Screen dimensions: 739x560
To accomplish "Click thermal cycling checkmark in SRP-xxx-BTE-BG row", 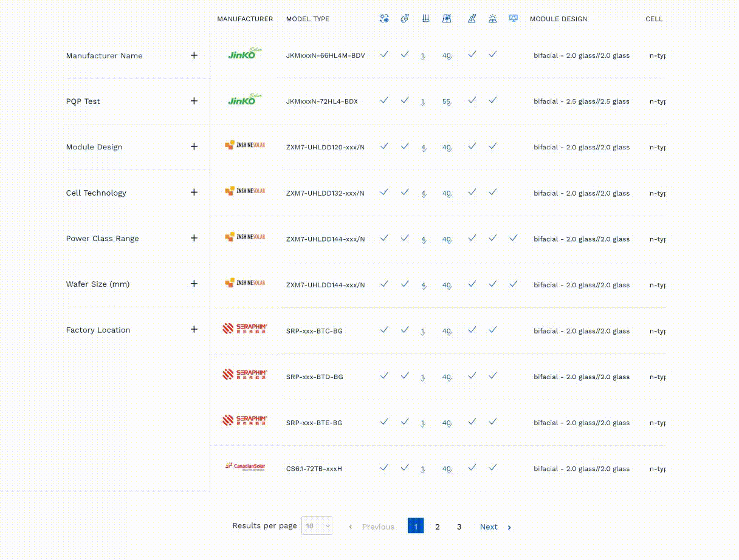I will (x=384, y=422).
